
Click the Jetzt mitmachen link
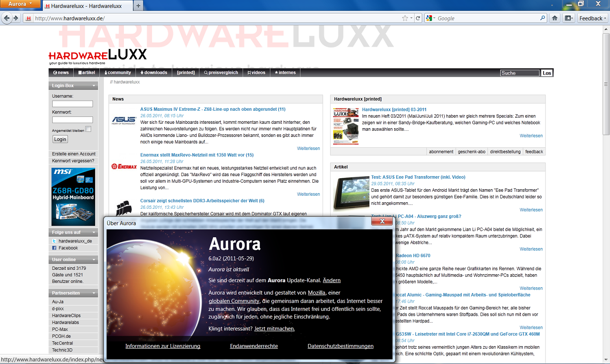274,329
